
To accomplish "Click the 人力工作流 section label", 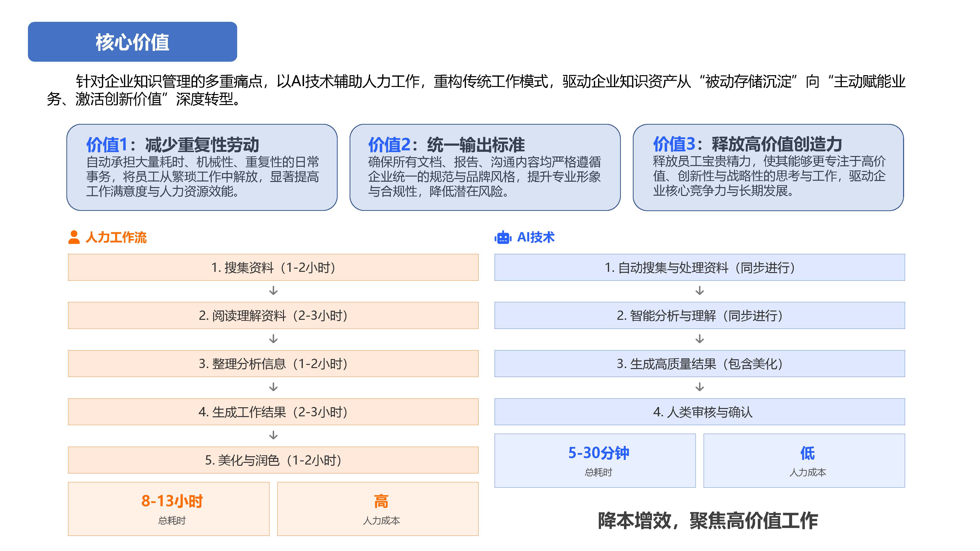I will click(116, 237).
